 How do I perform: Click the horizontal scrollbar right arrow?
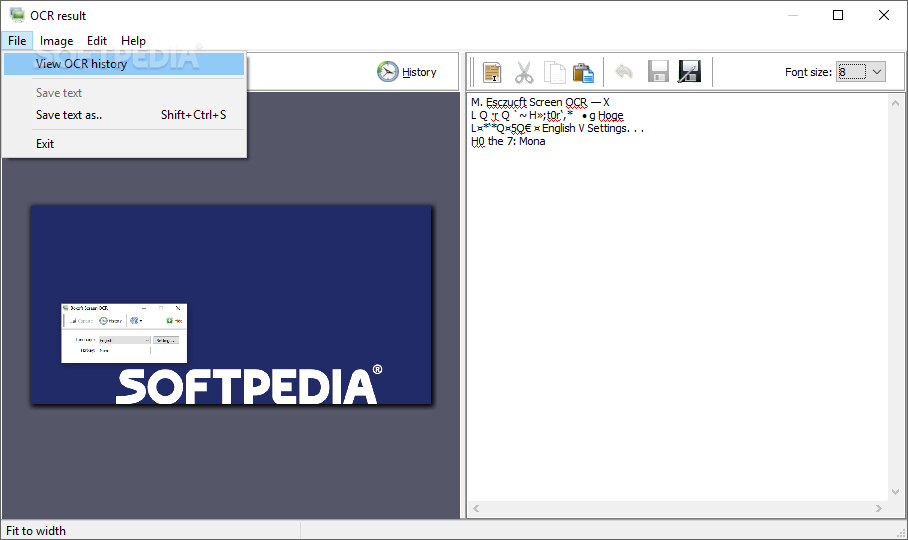[x=878, y=508]
